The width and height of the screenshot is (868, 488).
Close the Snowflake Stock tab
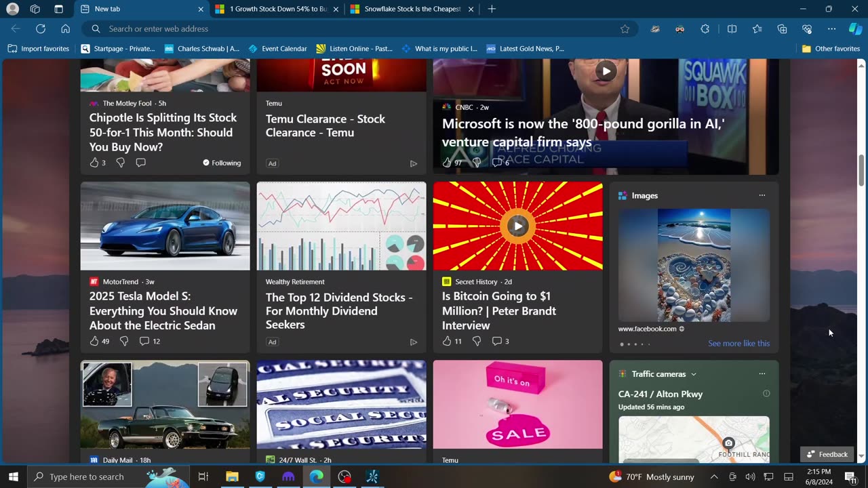click(x=471, y=9)
